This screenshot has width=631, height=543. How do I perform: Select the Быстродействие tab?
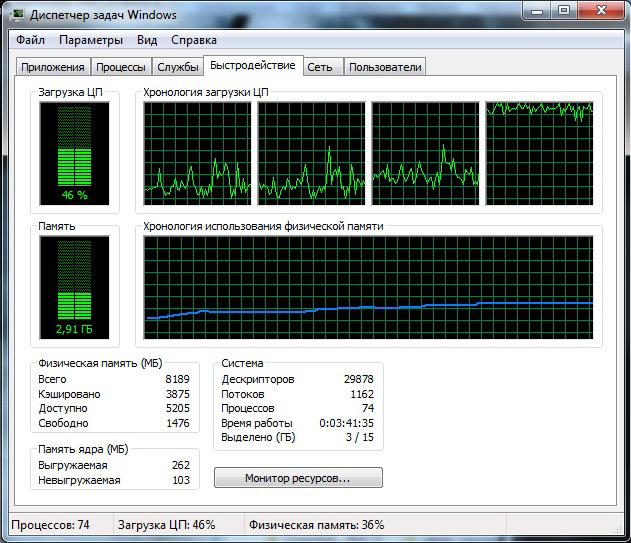(x=253, y=65)
